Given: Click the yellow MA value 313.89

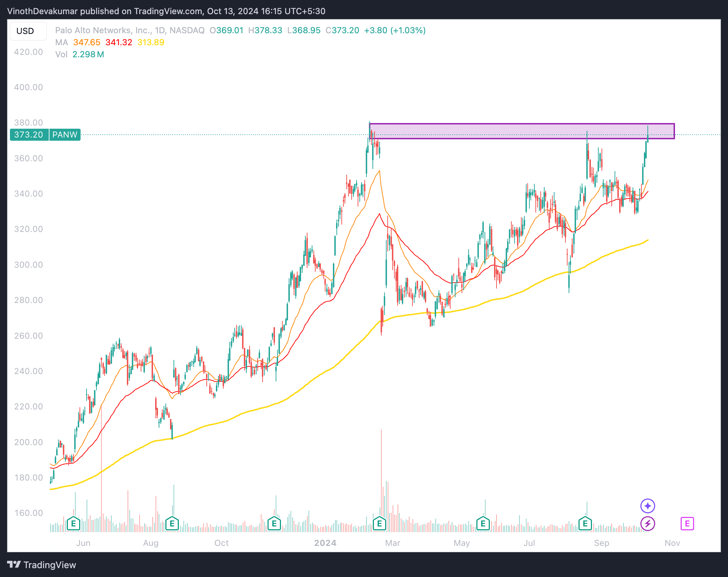Looking at the screenshot, I should point(151,42).
